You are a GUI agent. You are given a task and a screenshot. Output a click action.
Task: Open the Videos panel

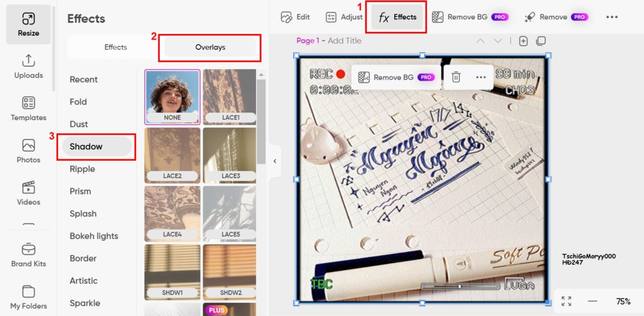point(28,193)
